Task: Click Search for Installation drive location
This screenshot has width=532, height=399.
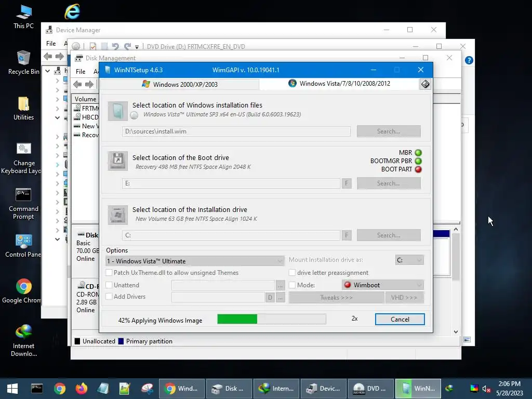Action: pyautogui.click(x=389, y=235)
